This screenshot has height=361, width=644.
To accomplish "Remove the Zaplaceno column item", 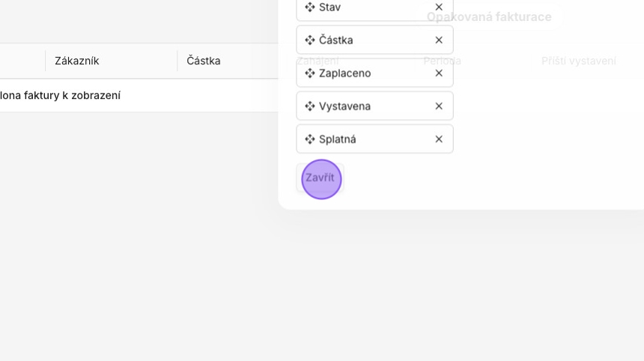I will pos(439,73).
